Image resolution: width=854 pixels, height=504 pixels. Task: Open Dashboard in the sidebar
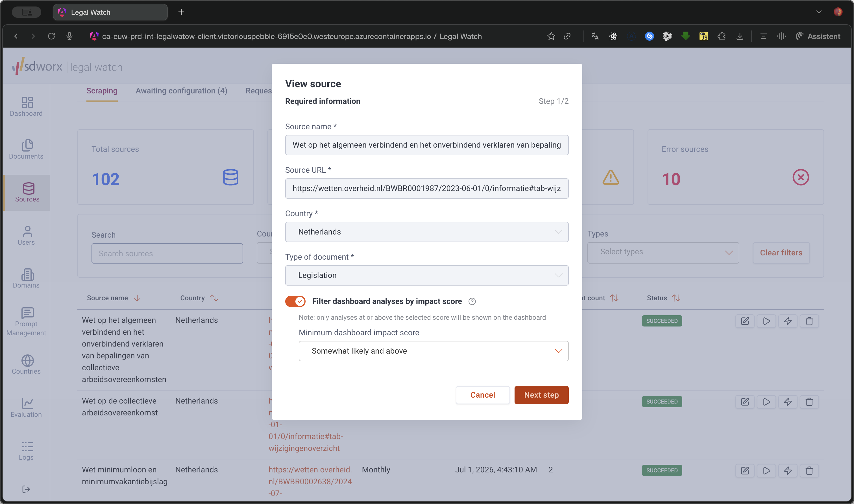point(26,107)
